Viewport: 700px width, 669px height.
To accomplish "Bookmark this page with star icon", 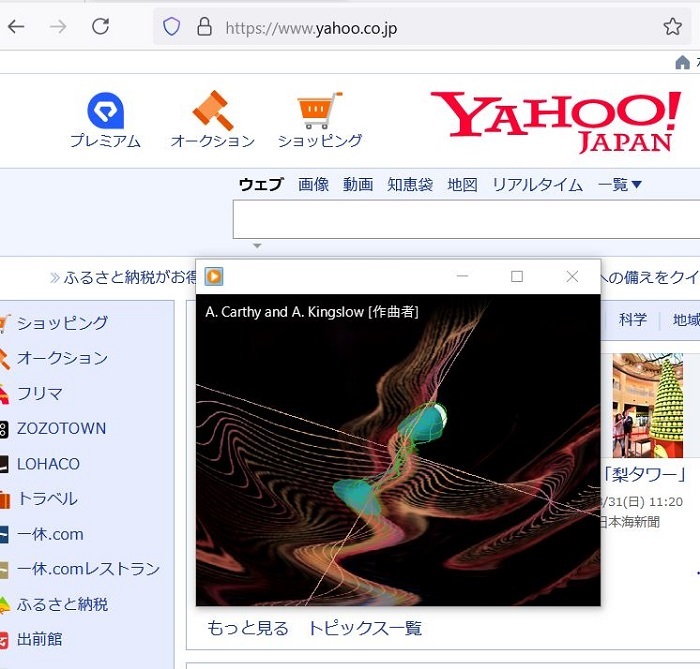I will [672, 27].
